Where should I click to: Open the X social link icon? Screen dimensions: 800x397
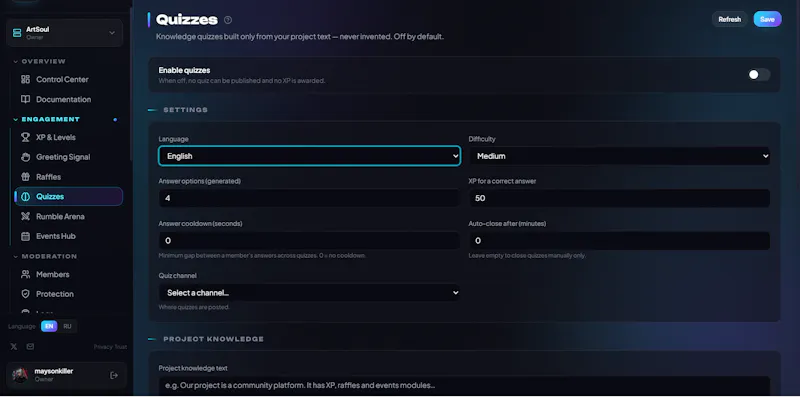pyautogui.click(x=14, y=346)
